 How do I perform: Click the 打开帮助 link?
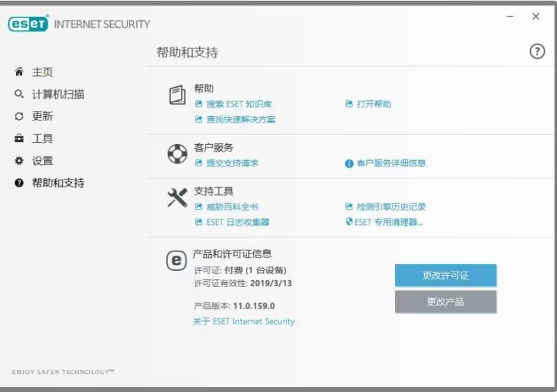pos(374,104)
